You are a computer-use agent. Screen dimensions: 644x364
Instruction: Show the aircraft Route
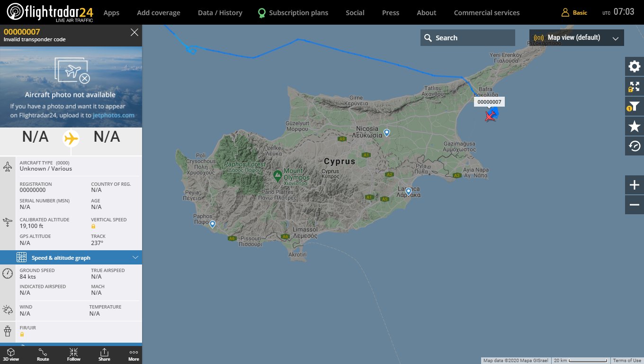coord(43,355)
